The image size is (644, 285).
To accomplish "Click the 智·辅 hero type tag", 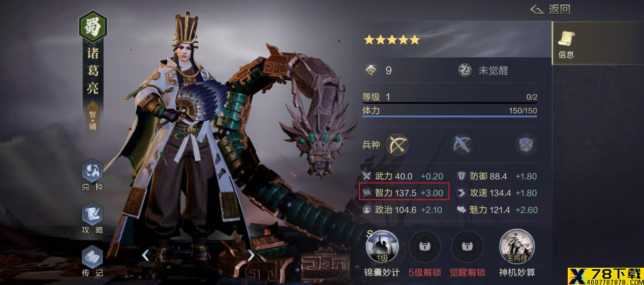I will point(93,120).
